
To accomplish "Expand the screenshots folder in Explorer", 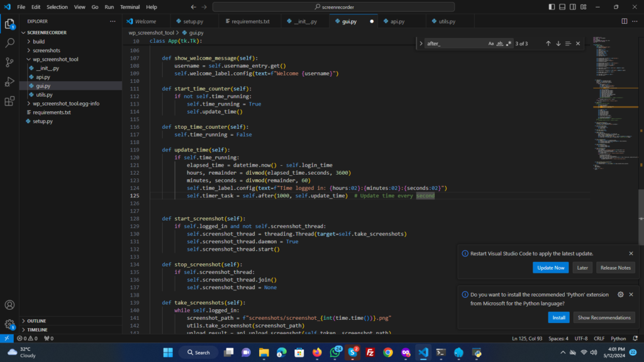I will tap(46, 50).
